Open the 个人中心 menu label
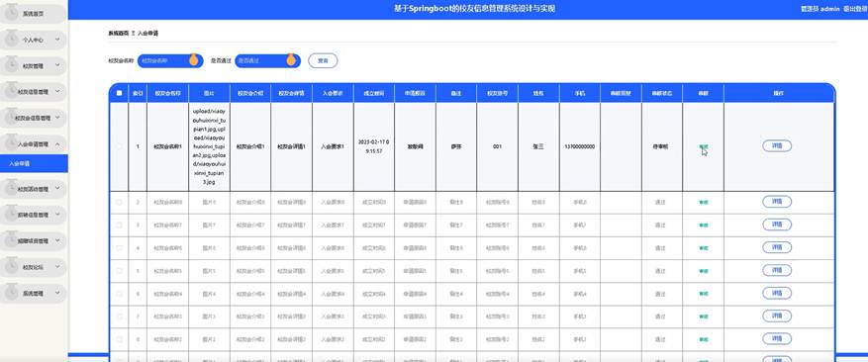 (33, 40)
